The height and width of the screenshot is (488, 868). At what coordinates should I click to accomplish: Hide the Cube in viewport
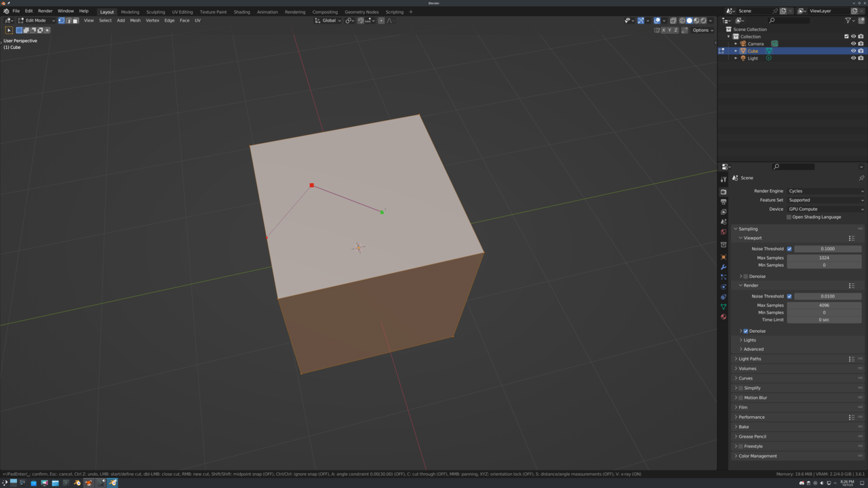[853, 51]
